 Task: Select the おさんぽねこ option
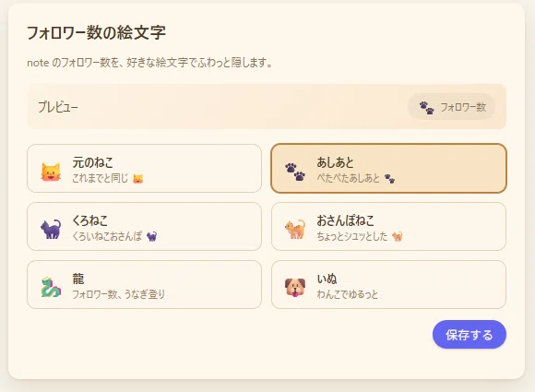coord(388,226)
